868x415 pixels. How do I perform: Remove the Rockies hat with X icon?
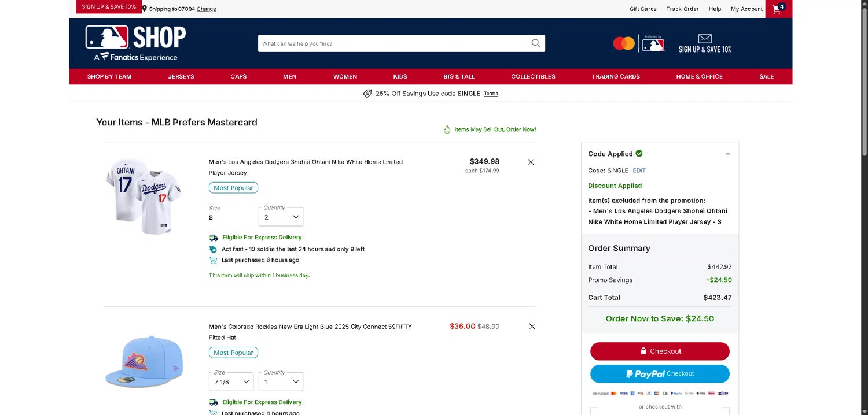pos(532,327)
